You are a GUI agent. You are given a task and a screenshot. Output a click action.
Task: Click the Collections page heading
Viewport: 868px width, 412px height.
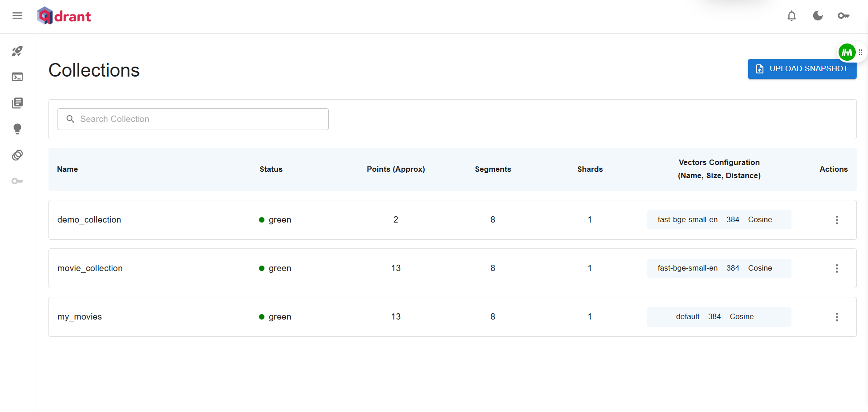(x=94, y=70)
